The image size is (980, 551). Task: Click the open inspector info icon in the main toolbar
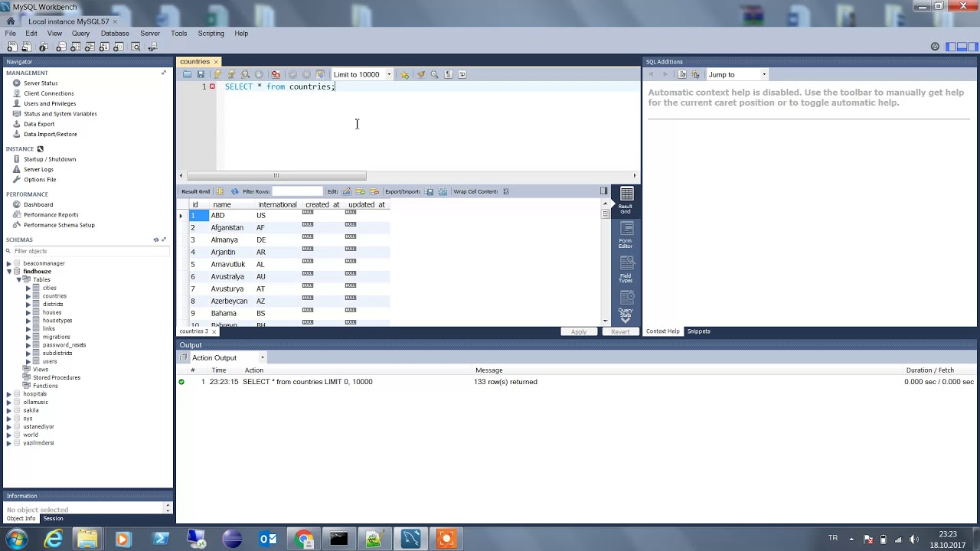[43, 47]
